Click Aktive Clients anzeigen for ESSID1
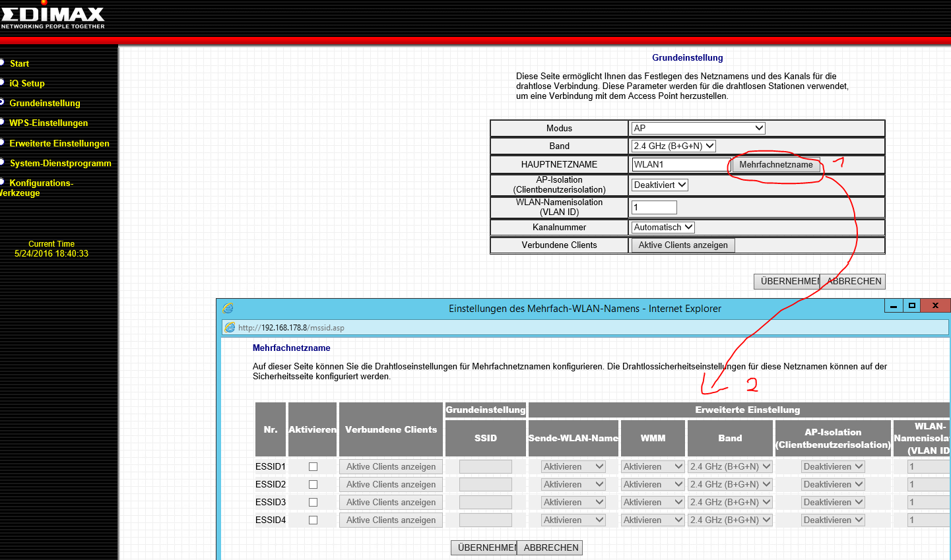 pyautogui.click(x=391, y=466)
